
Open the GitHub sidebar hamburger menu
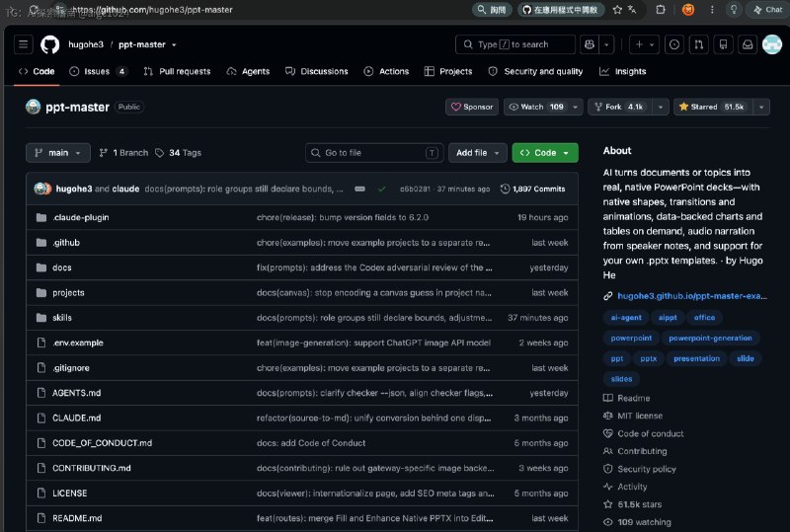(23, 44)
